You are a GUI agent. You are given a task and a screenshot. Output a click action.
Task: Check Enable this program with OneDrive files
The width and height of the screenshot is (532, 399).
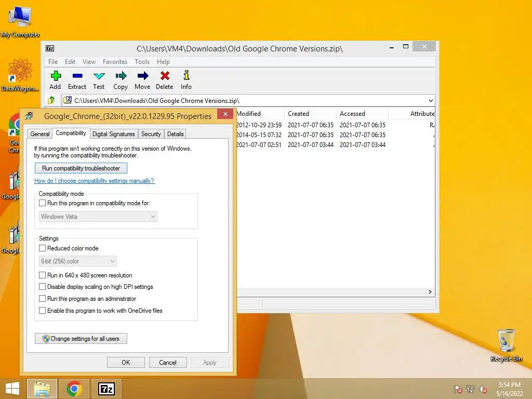43,311
